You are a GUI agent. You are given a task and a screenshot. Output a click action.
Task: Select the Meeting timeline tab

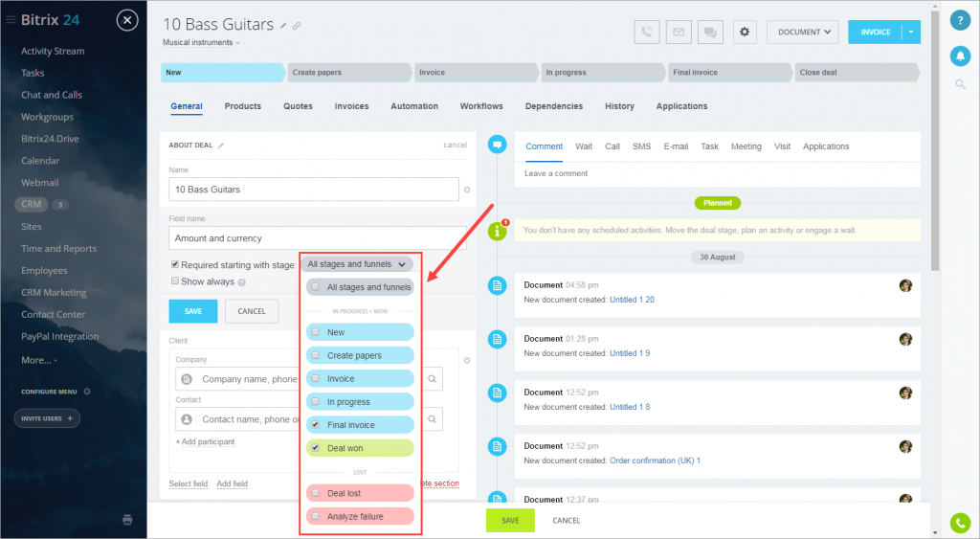tap(746, 146)
